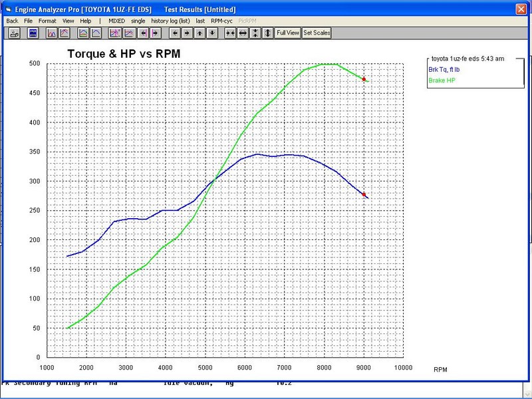Open the View menu
Viewport: 532px width, 399px height.
coord(68,21)
